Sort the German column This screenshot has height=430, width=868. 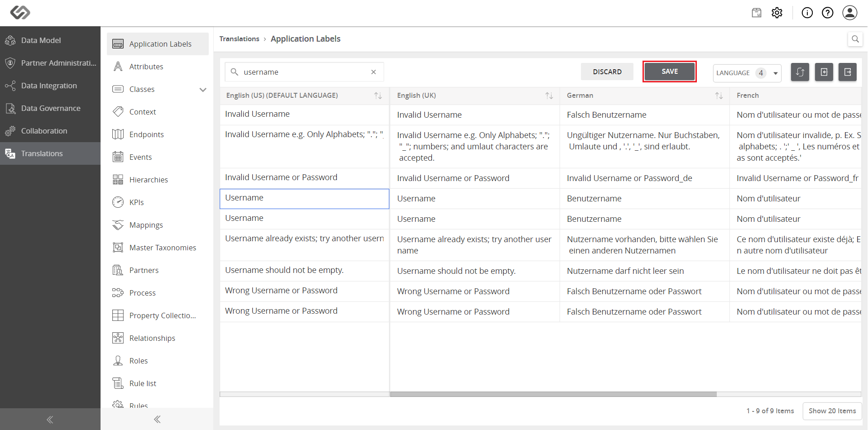[x=719, y=96]
